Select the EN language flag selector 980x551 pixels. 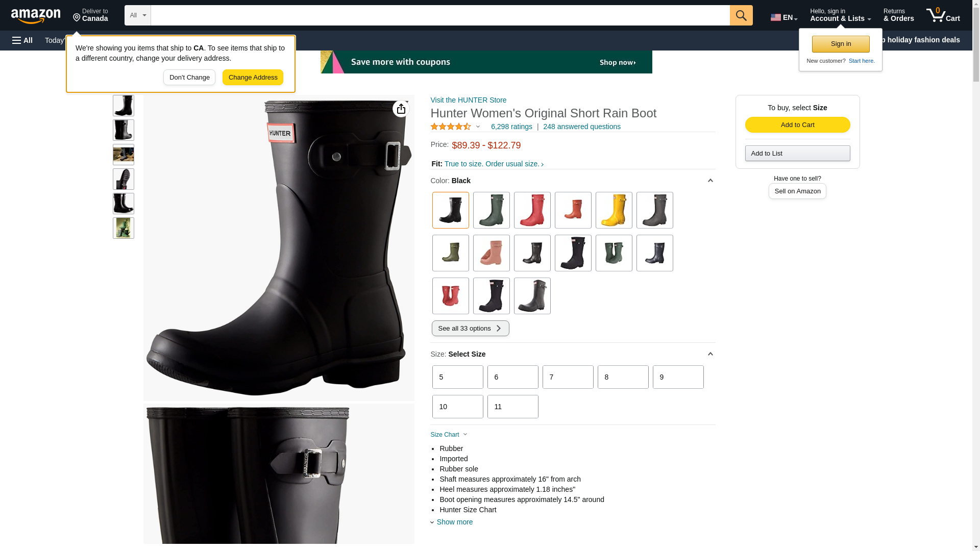click(x=783, y=17)
